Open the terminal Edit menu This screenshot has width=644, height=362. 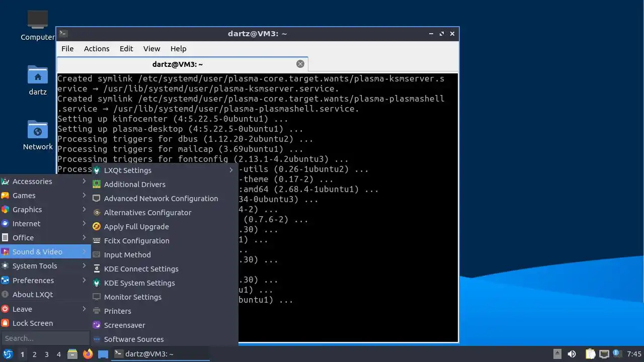click(126, 49)
